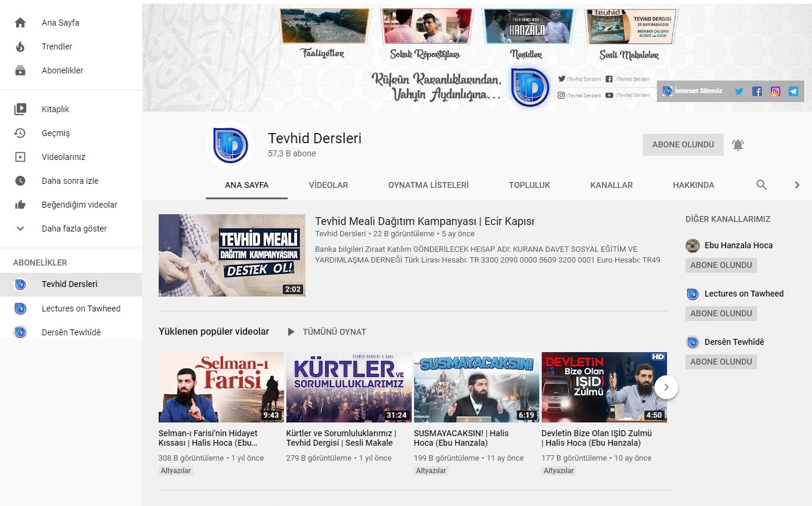This screenshot has height=506, width=812.
Task: Go to the Abonelikler subscriptions icon
Action: coord(20,70)
